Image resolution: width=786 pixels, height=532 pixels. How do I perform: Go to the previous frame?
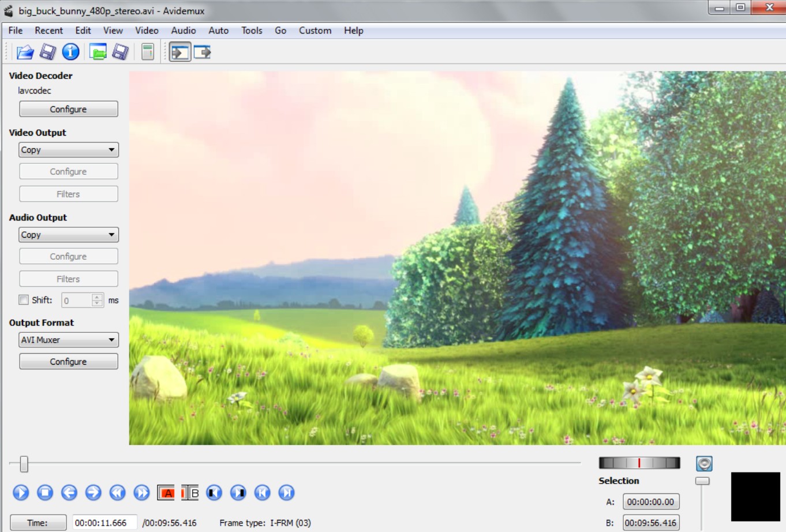69,492
